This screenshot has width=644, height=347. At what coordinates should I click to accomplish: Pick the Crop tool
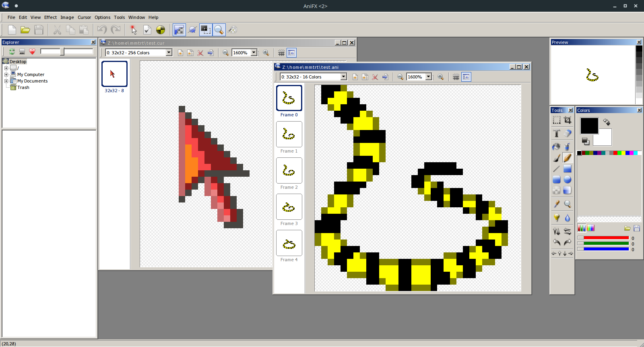568,120
